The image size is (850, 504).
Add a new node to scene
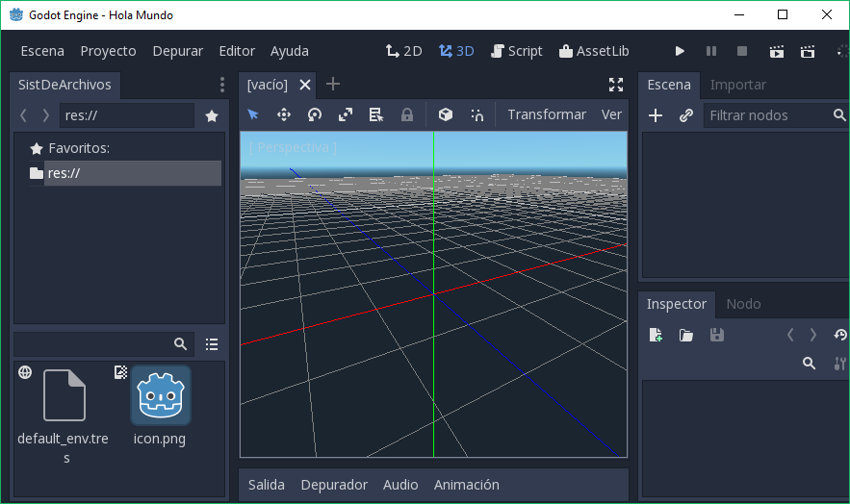point(656,115)
